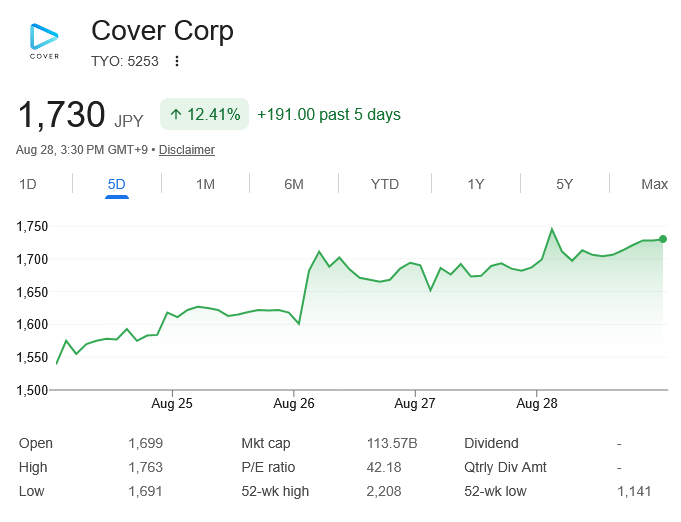The height and width of the screenshot is (522, 681).
Task: Click the Aug 26 axis label
Action: [294, 403]
